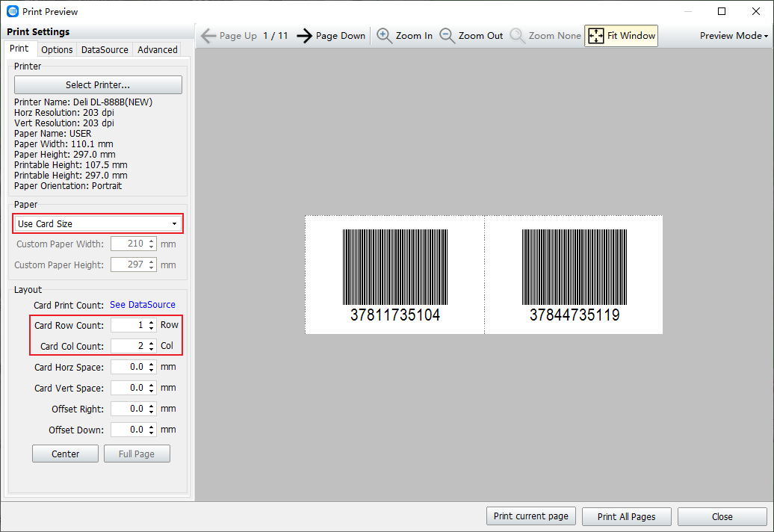Adjust Offset Right stepper arrows
This screenshot has height=532, width=774.
pos(152,409)
